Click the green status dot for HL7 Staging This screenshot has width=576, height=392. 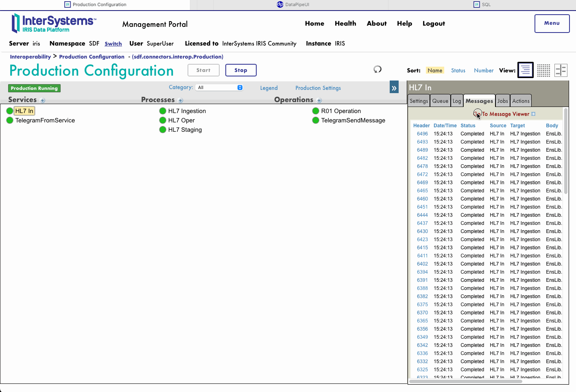coord(163,130)
